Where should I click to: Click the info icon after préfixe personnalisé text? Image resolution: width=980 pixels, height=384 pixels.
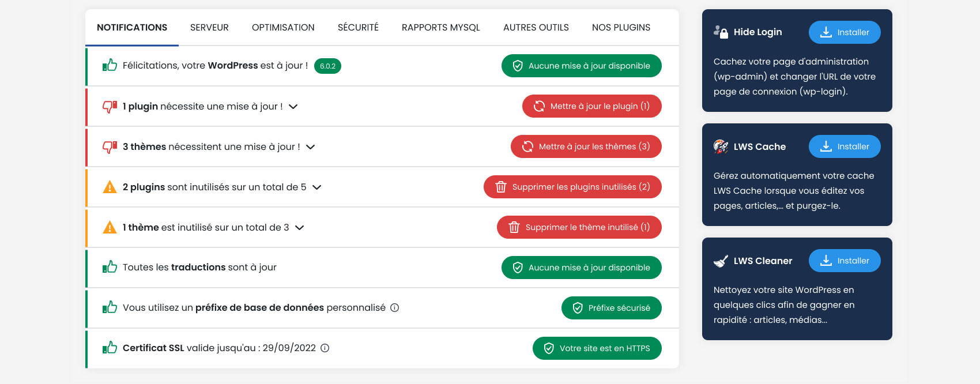point(395,308)
